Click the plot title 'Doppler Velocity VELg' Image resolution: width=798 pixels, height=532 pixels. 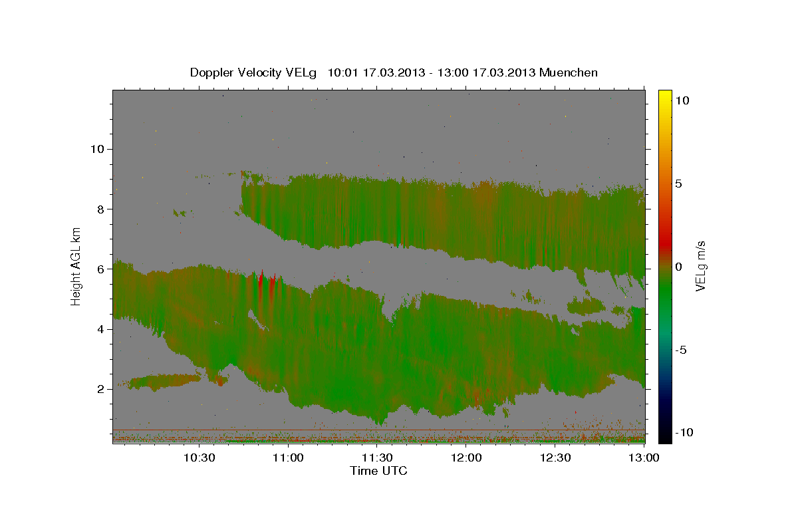(255, 72)
